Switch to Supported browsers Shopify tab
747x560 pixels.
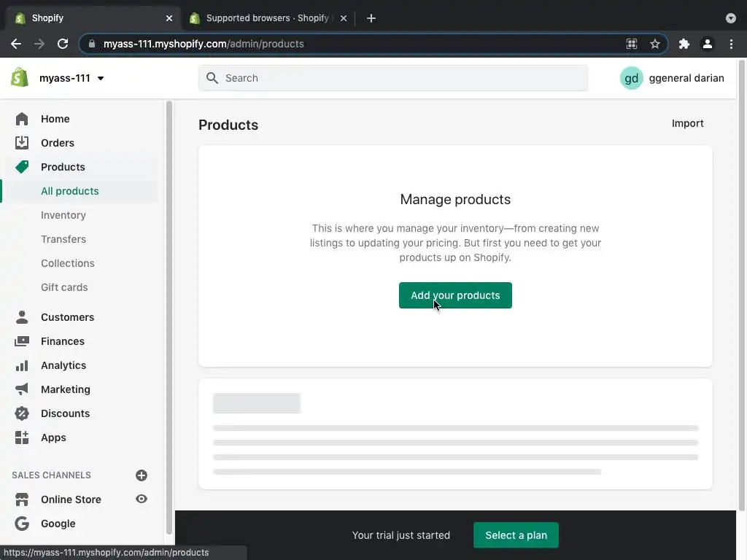pyautogui.click(x=267, y=18)
